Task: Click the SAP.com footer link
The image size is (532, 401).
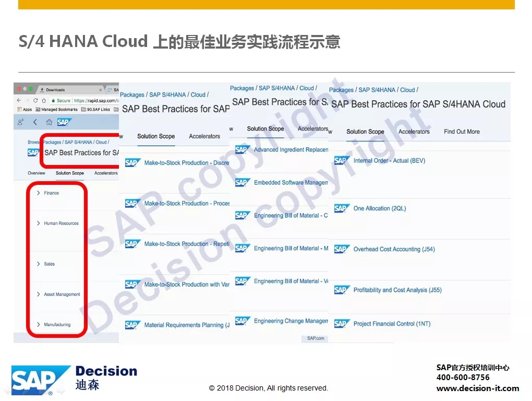Action: 316,338
